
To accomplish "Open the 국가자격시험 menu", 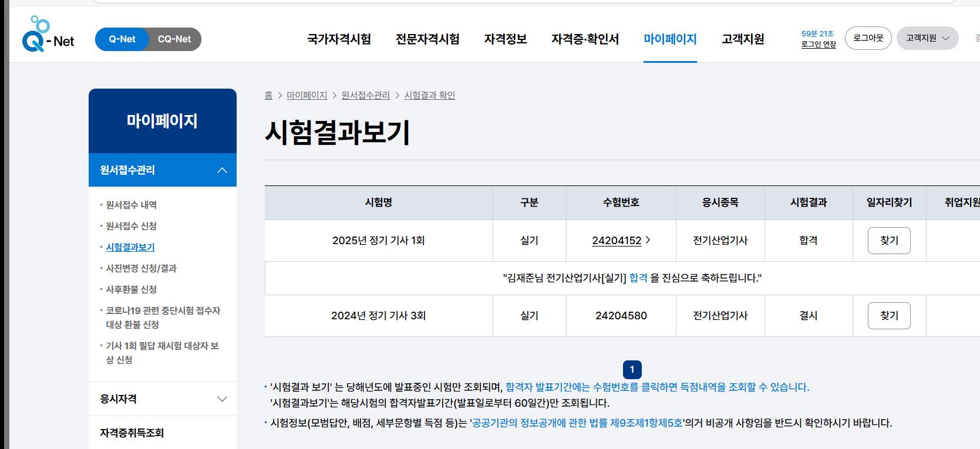I will pos(339,39).
